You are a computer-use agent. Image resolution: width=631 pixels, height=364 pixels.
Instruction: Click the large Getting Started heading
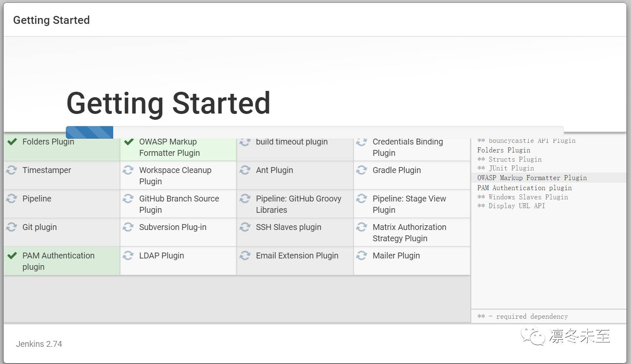click(x=168, y=103)
